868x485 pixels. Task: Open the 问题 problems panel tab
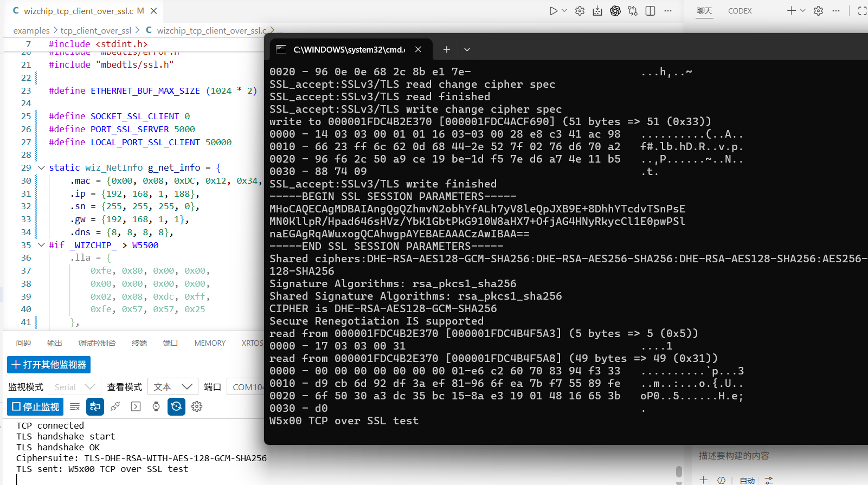coord(23,343)
